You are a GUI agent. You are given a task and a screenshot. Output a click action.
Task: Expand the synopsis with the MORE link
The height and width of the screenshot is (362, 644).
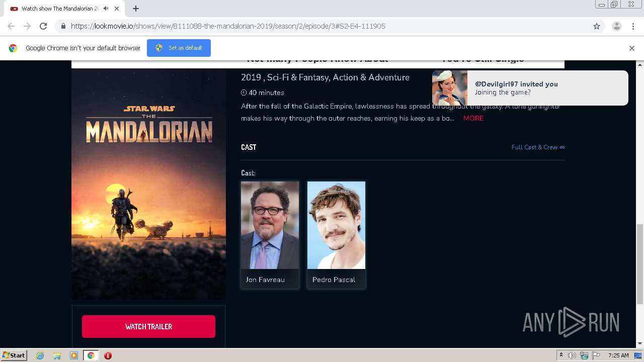(x=473, y=118)
